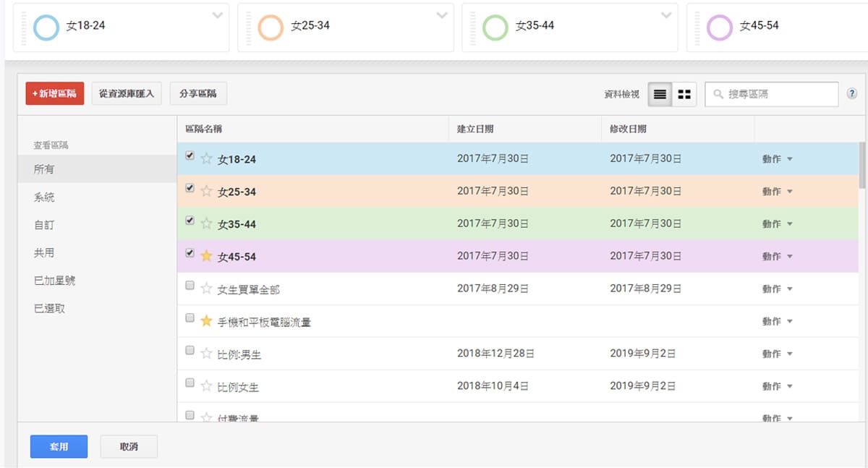Click the segment list vertical scrollbar
868x468 pixels.
pos(861,165)
